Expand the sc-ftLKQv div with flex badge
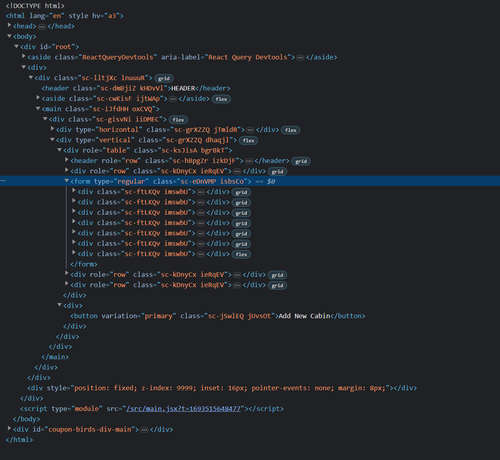This screenshot has width=500, height=460. 74,252
